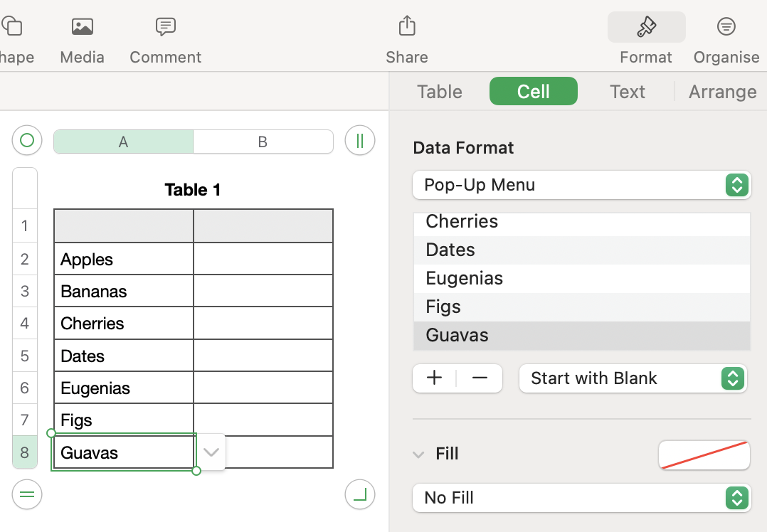Switch to the Table tab

440,92
